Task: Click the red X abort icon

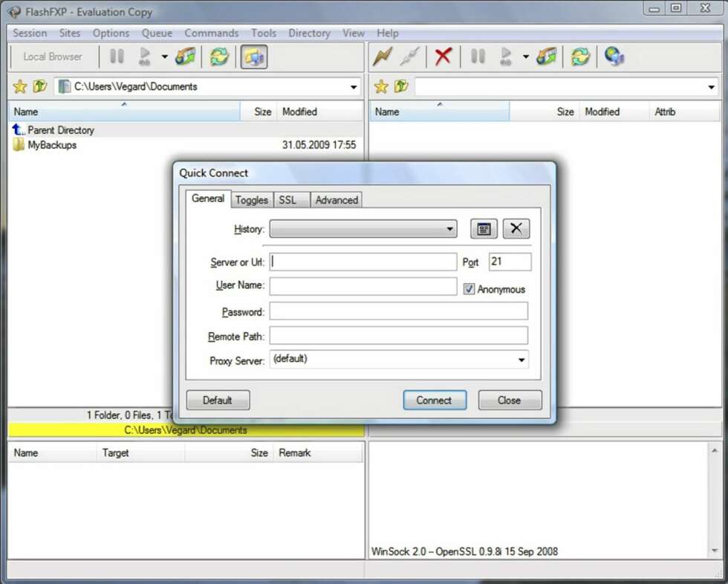Action: click(x=443, y=56)
